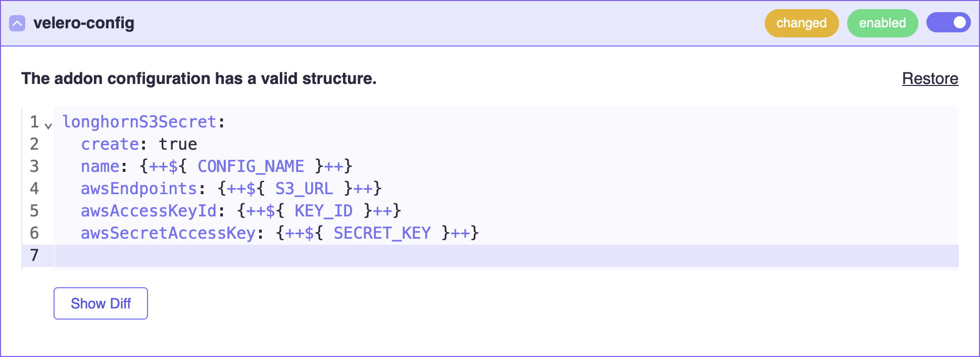Click the S3_URL variable in editor
Viewport: 980px width, 357px height.
pyautogui.click(x=304, y=189)
